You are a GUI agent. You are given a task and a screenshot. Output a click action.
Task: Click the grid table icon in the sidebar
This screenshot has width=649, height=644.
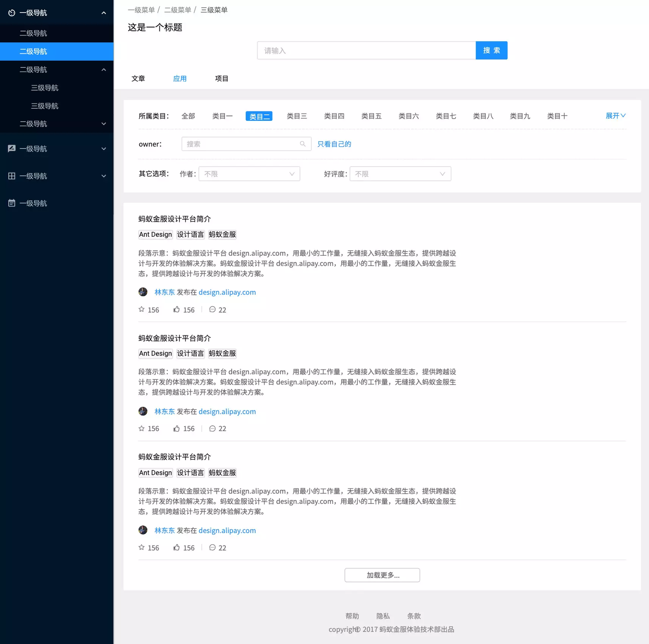pyautogui.click(x=11, y=176)
